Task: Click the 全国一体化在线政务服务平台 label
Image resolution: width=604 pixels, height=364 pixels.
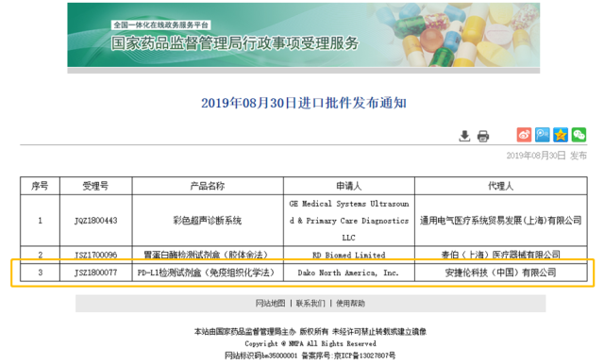Action: (x=161, y=25)
